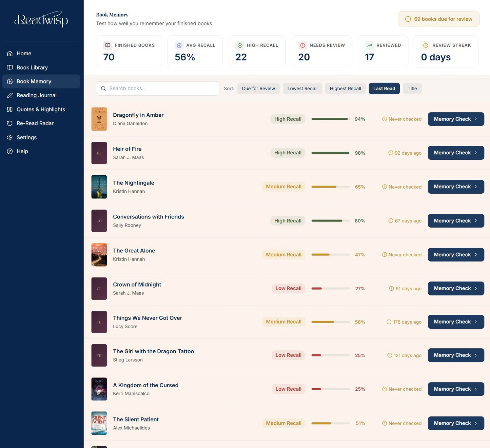Click the clock icon next to 92 days ago
Screen dimensions: 490x448
pyautogui.click(x=391, y=153)
